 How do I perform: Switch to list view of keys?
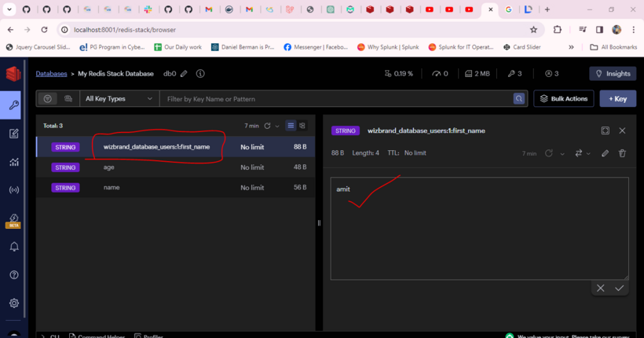point(291,126)
